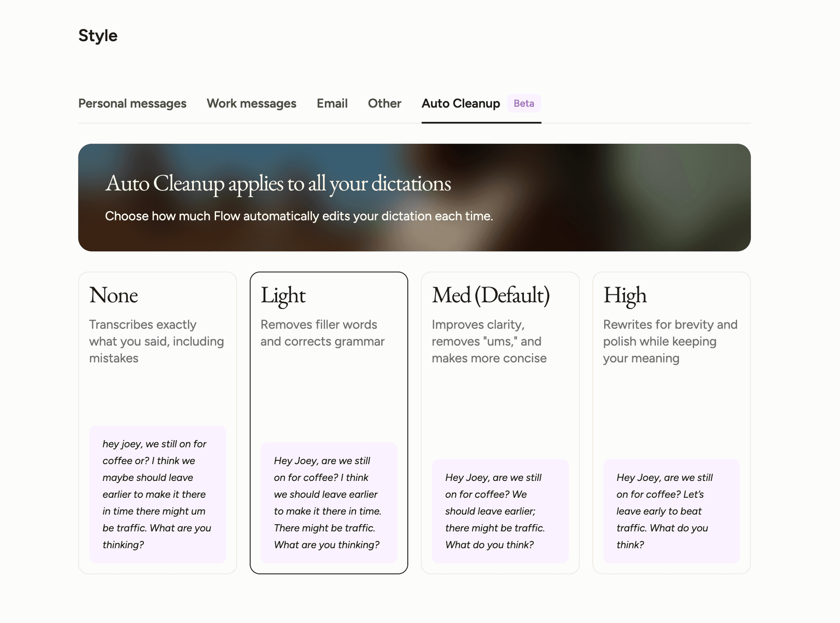The width and height of the screenshot is (840, 623).
Task: Choose the High cleanup level card
Action: 672,423
